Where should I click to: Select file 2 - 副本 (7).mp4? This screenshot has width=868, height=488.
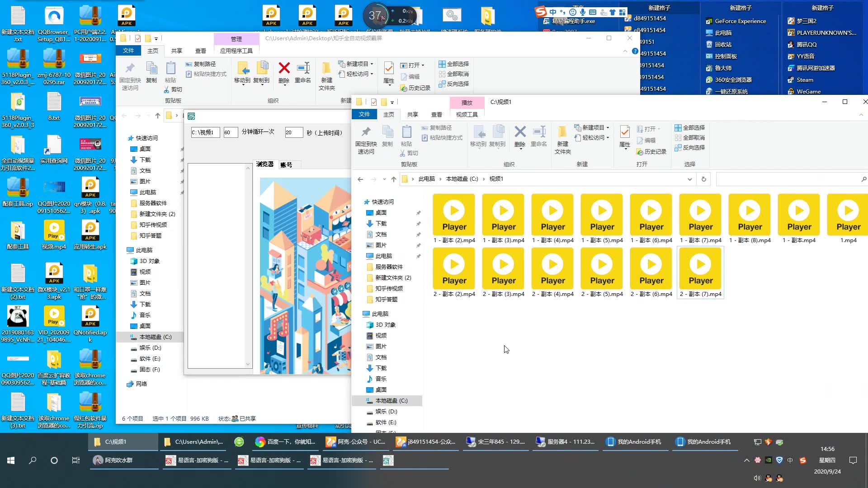point(700,273)
